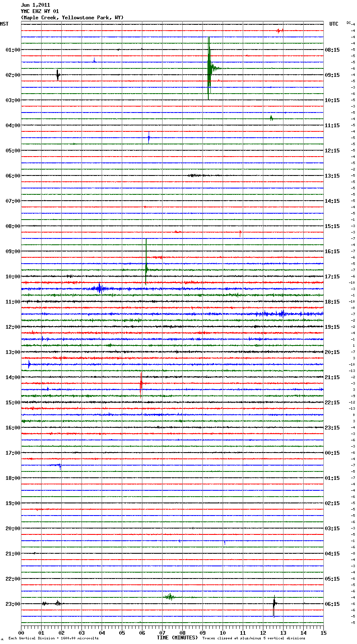Screen dimensions: 357x644
Task: Click the blue spike on the 04:30 trace
Action: 149,137
